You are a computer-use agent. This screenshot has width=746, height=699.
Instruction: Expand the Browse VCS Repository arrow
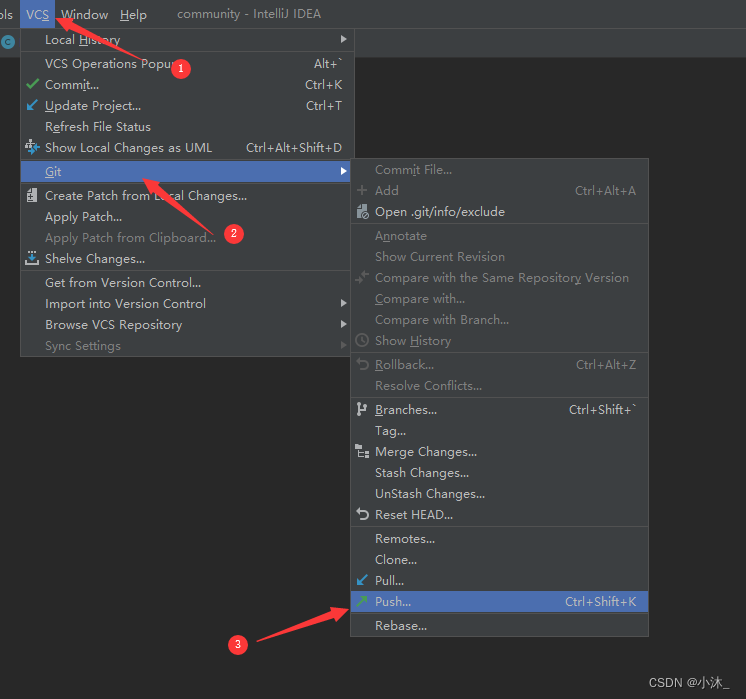(x=344, y=324)
